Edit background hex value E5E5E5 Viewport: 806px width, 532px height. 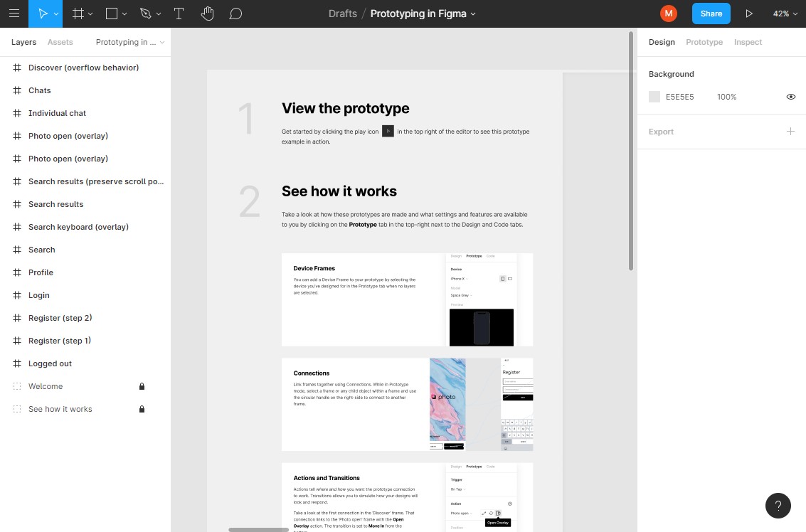(679, 97)
